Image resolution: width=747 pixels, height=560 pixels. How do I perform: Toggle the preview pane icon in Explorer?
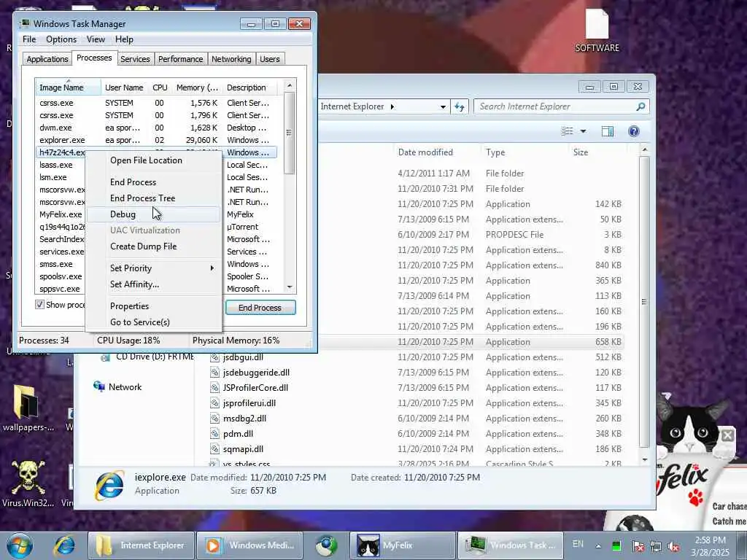click(x=608, y=131)
